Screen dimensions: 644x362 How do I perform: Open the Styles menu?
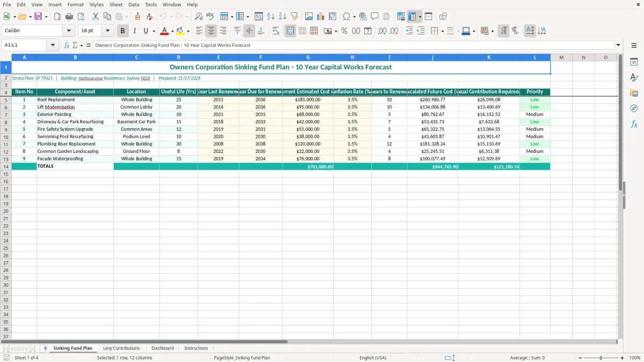click(97, 4)
